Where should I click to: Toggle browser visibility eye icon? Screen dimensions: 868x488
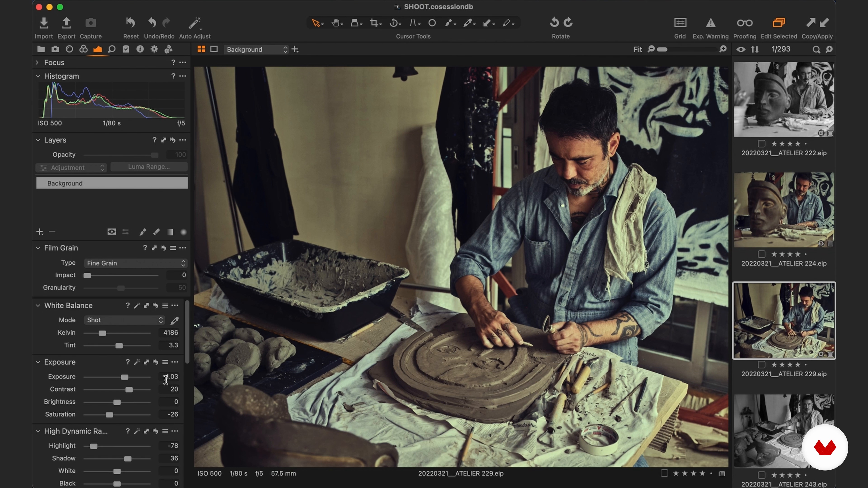[741, 49]
